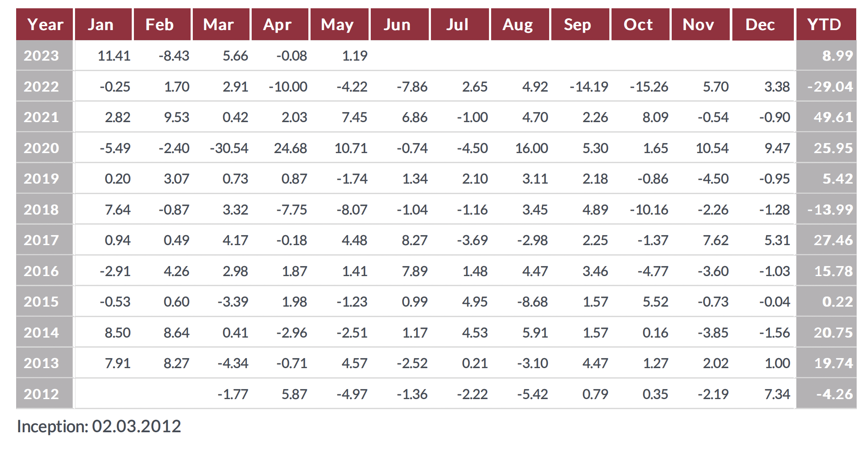Click the January 2023 value 11.41
This screenshot has width=868, height=451.
tap(114, 56)
